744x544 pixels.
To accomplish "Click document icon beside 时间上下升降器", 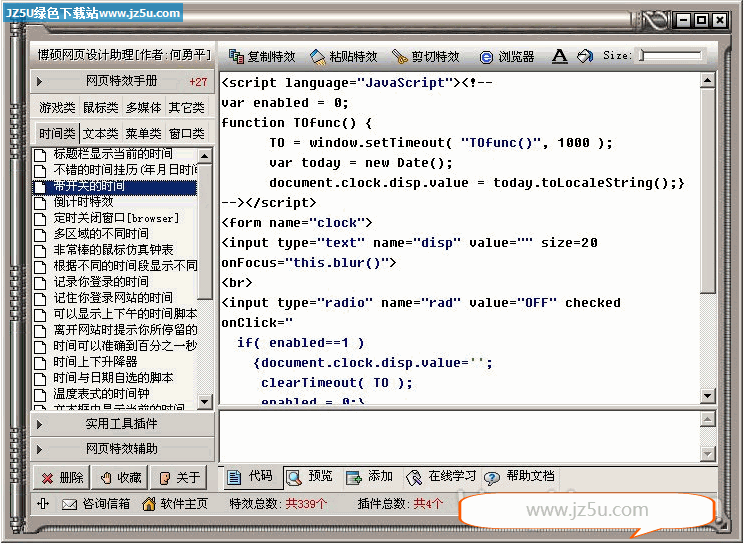I will pos(40,363).
